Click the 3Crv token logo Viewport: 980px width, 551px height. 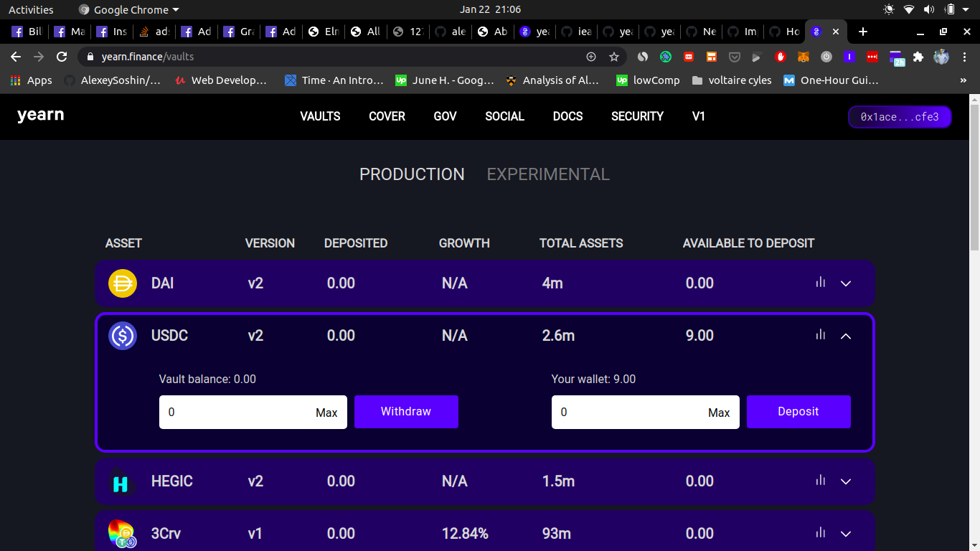[123, 534]
